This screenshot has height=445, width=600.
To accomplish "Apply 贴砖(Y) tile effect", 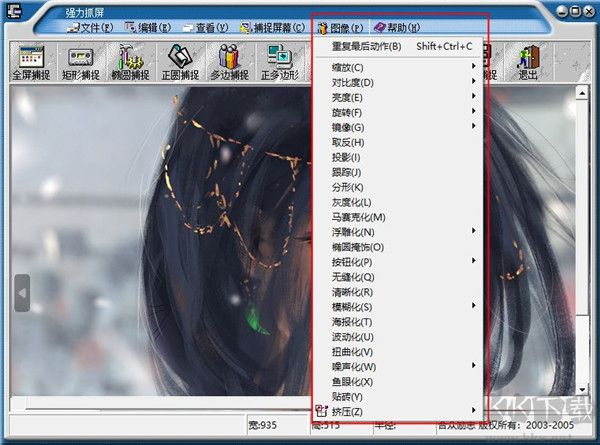I will point(398,396).
